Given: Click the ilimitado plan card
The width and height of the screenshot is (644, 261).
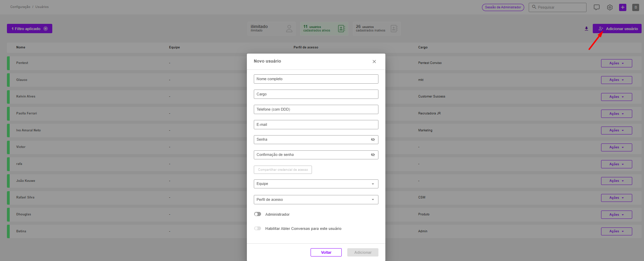Looking at the screenshot, I should click(x=271, y=29).
